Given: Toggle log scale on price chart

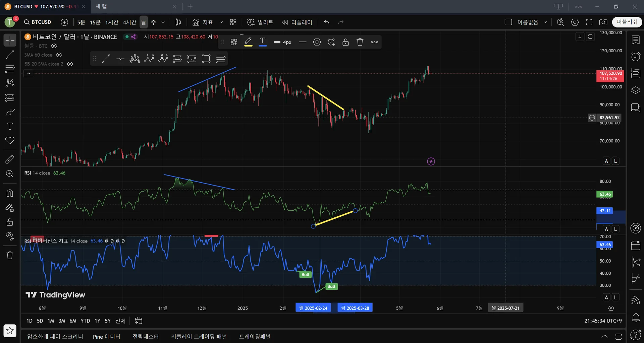Looking at the screenshot, I should (615, 161).
